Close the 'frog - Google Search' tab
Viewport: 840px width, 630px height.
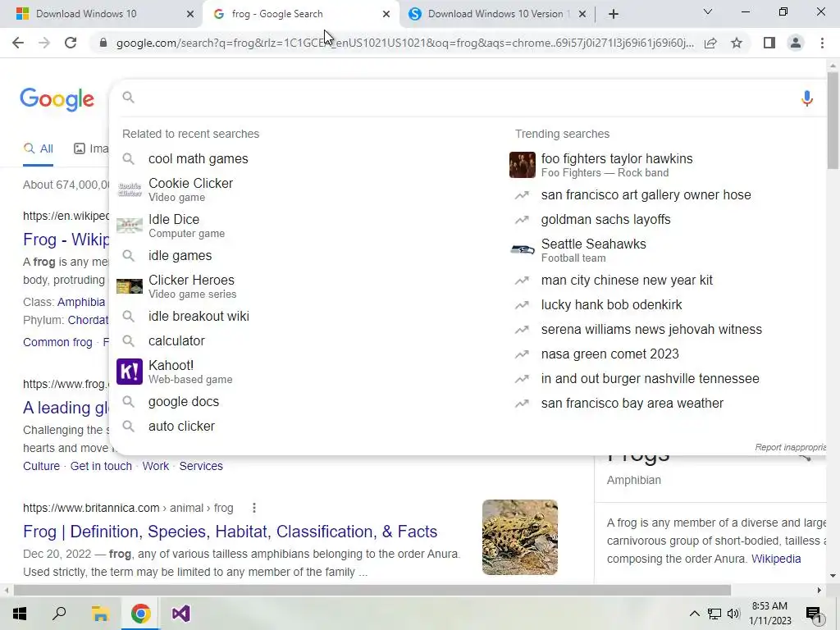(386, 14)
